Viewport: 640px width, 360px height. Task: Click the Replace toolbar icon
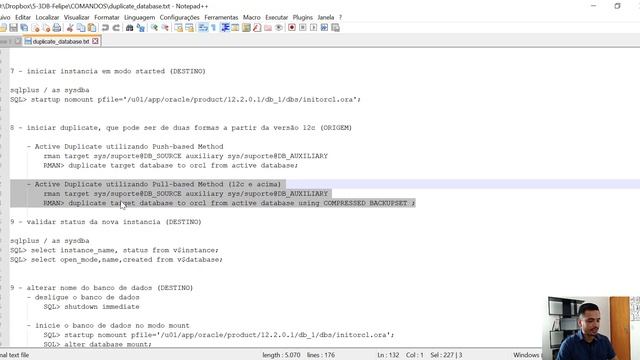pos(141,28)
